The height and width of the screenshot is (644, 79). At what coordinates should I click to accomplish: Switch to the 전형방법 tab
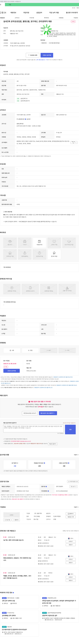[x=61, y=18]
